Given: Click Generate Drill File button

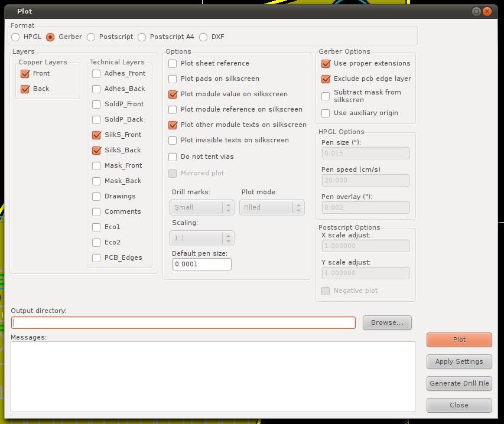Looking at the screenshot, I should 459,383.
